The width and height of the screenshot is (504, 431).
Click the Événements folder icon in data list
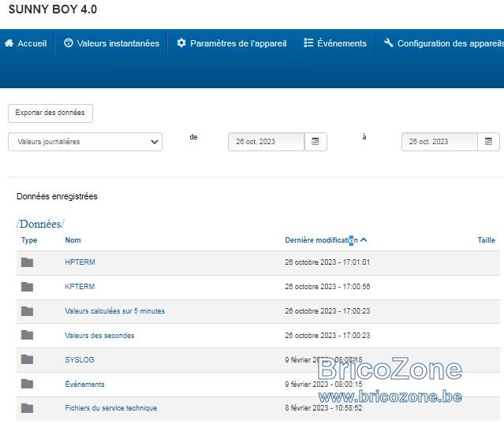[27, 384]
